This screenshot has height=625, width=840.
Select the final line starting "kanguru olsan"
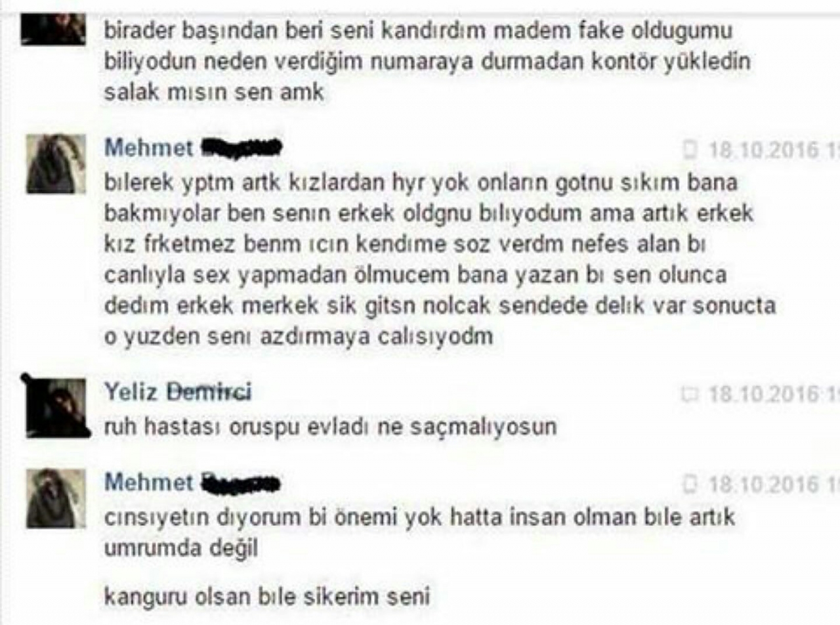tap(266, 597)
